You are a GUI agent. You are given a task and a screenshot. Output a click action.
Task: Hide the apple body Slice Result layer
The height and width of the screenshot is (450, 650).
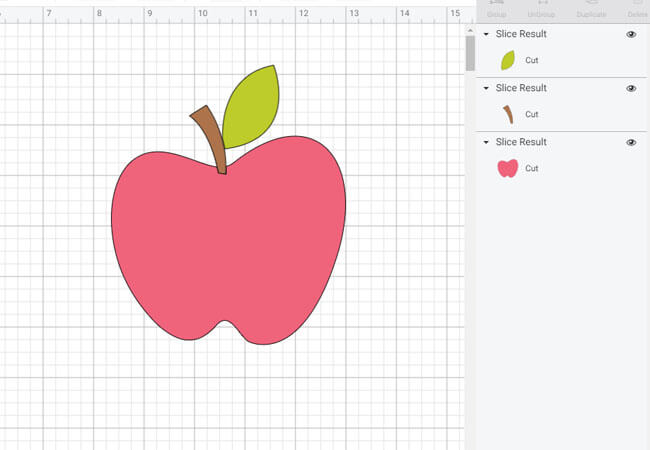pyautogui.click(x=631, y=143)
